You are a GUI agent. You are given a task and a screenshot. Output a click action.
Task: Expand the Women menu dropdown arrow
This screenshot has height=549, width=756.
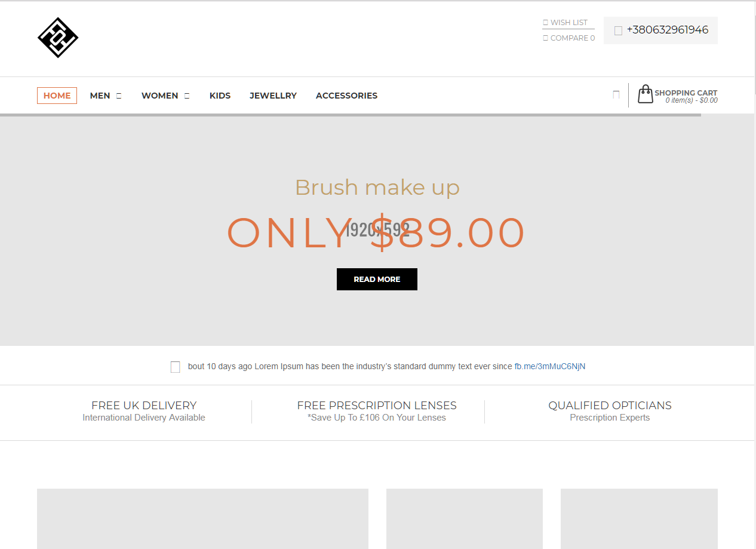187,96
